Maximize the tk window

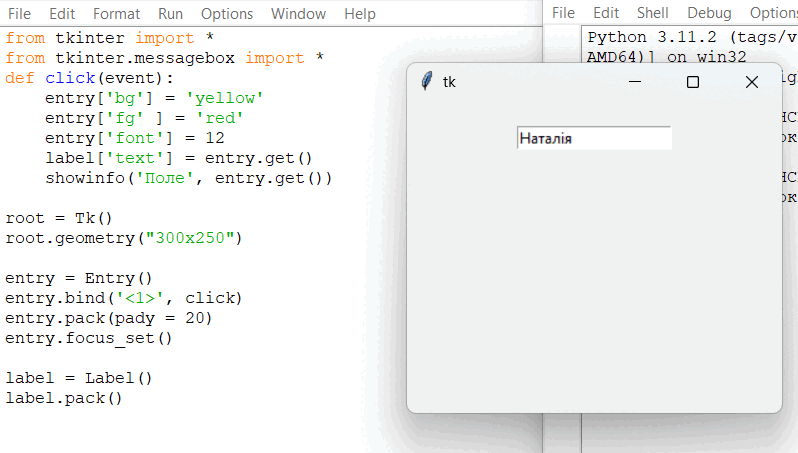click(x=693, y=81)
